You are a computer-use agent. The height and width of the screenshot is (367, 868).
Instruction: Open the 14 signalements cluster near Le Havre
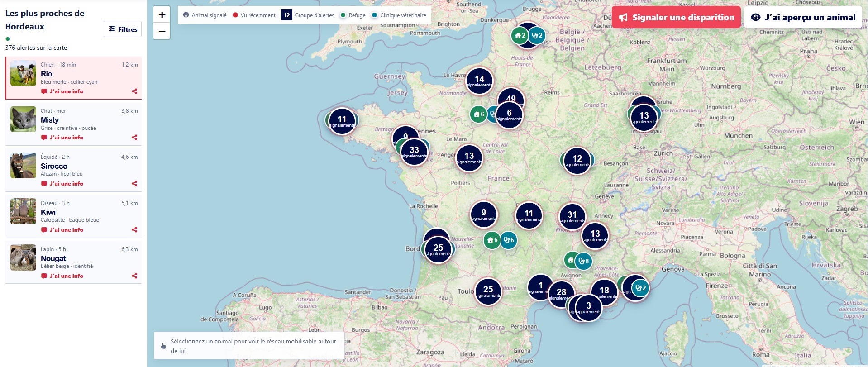(479, 81)
